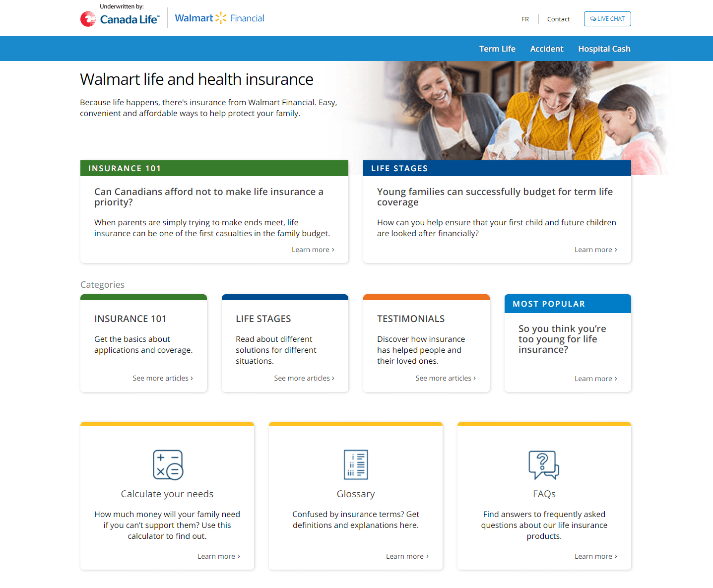Click the 'Walmart life and health insurance' heading
This screenshot has height=588, width=713.
click(x=196, y=79)
